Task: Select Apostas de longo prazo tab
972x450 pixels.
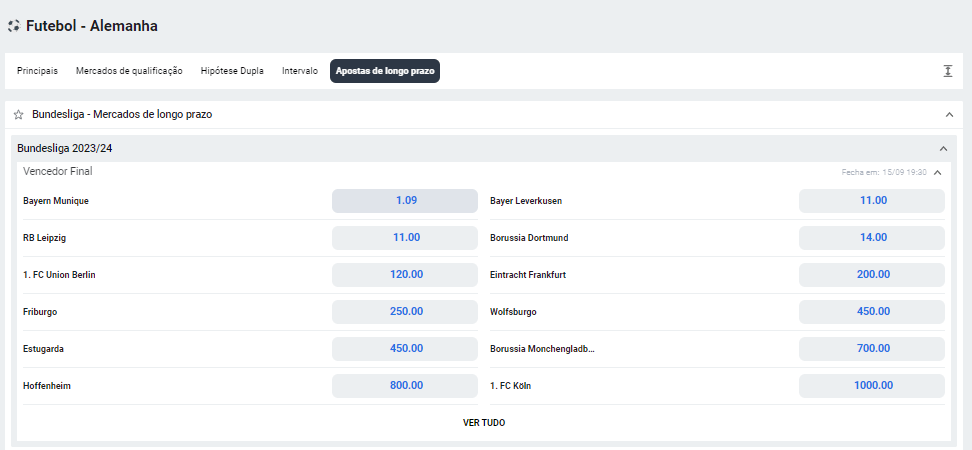Action: click(x=384, y=71)
